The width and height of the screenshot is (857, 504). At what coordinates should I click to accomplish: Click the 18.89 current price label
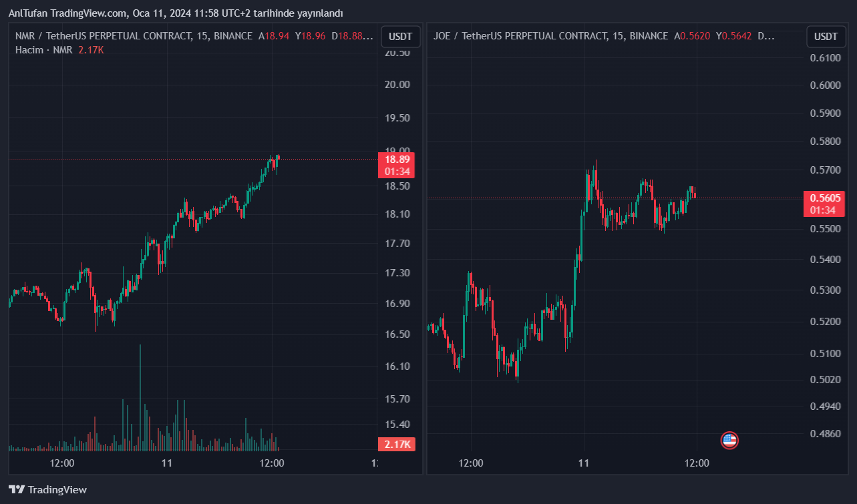click(x=397, y=159)
